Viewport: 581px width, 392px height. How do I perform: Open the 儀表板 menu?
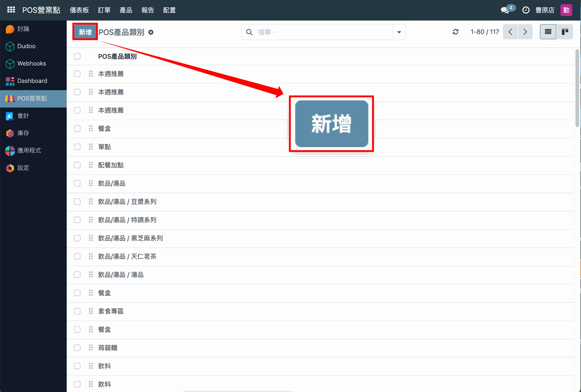[x=79, y=10]
